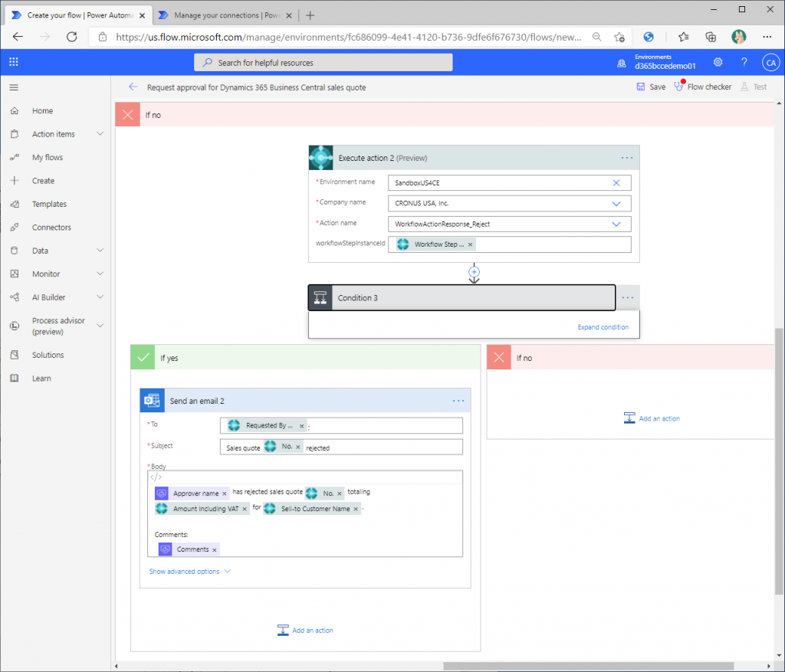Remove Approver name token from Body
785x672 pixels.
point(225,494)
